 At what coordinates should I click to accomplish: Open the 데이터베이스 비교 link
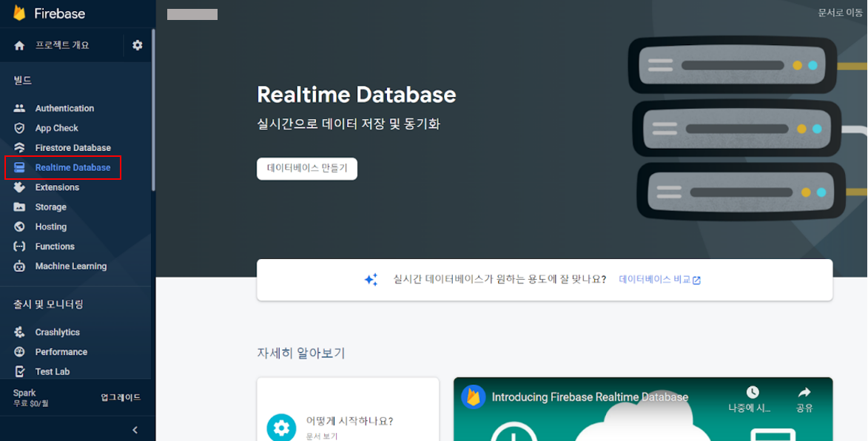pos(660,280)
